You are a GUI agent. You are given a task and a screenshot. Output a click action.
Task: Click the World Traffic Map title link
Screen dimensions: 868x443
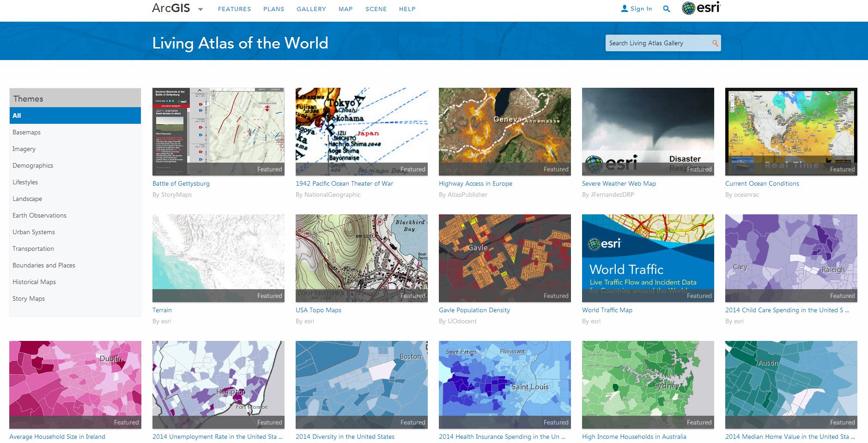[607, 310]
